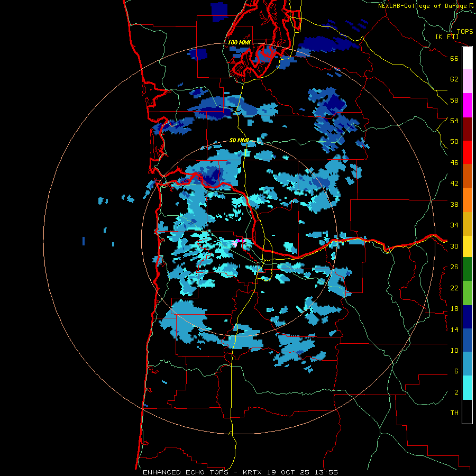Click the legend value 18
476x476 pixels.
point(454,309)
